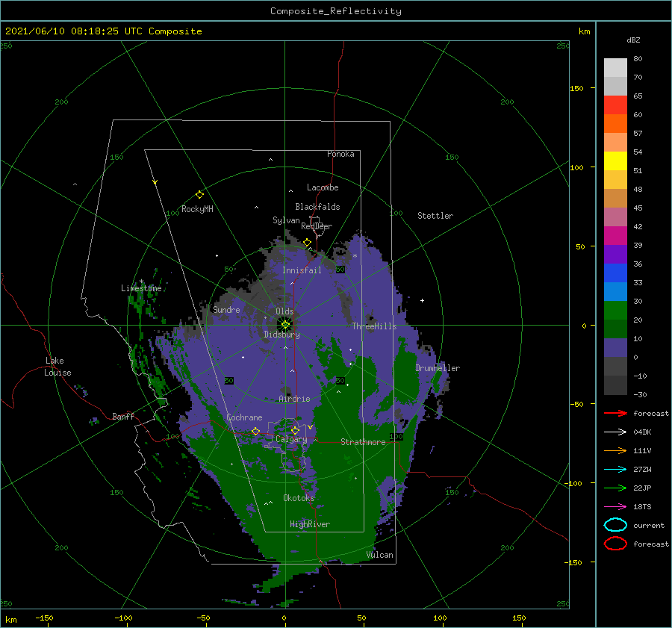Click the white 04DK arrow legend icon
This screenshot has height=628, width=672.
click(x=615, y=432)
